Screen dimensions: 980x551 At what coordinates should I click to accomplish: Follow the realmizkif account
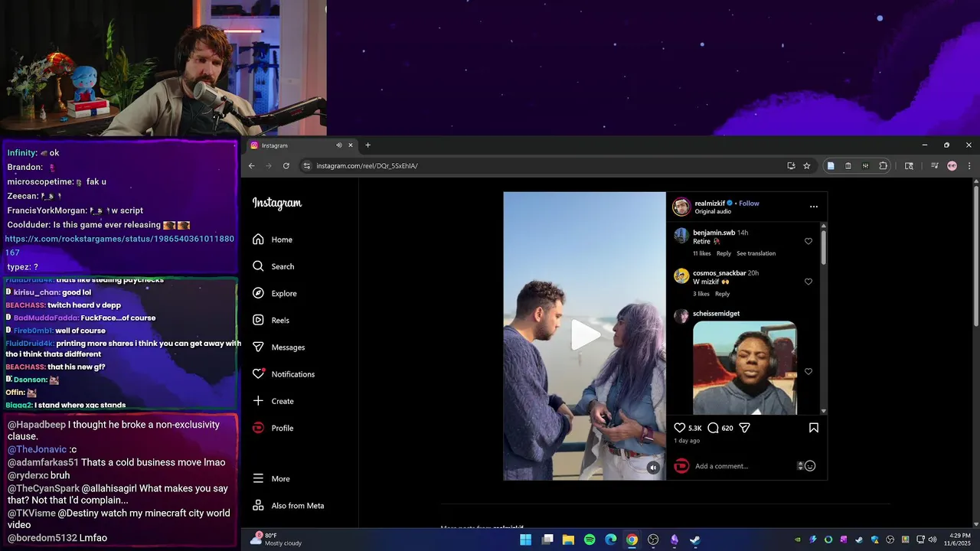(749, 204)
